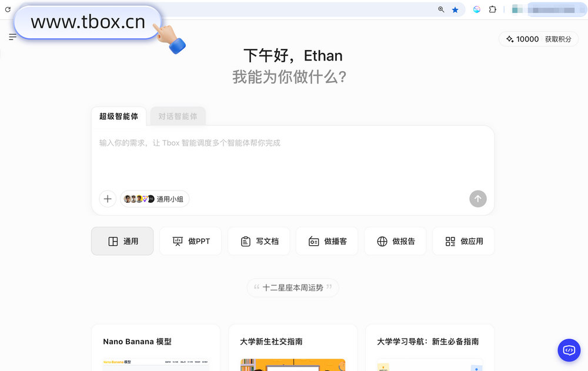This screenshot has height=371, width=588.
Task: Switch to the 对话智能体 tab
Action: pyautogui.click(x=178, y=116)
